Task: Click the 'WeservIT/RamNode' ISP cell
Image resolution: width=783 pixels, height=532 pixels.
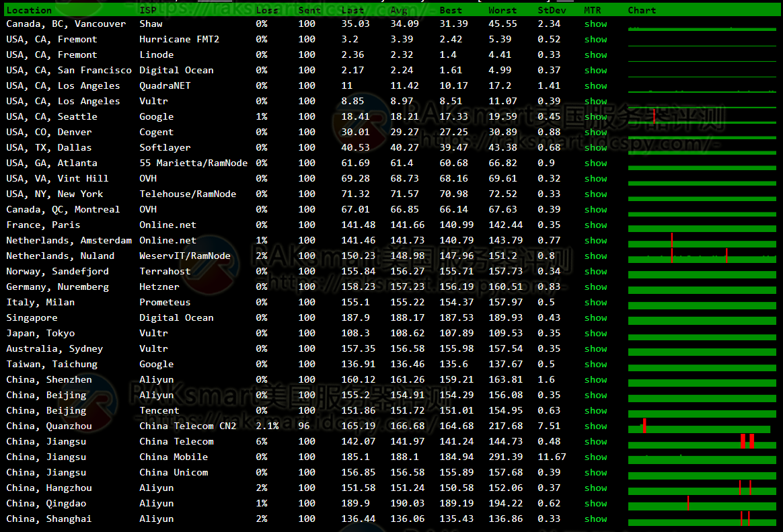Action: [x=185, y=256]
